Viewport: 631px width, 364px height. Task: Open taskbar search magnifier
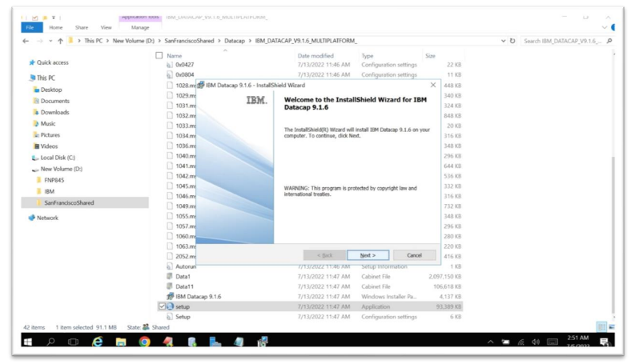pyautogui.click(x=50, y=342)
